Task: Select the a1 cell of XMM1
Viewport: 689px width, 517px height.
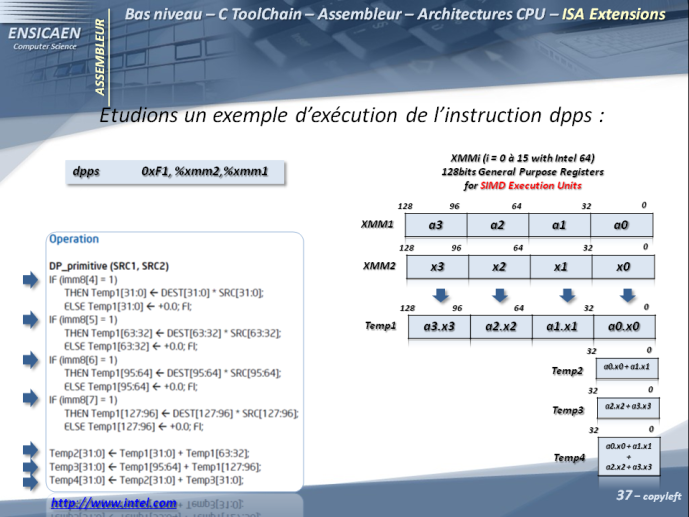Action: [560, 225]
